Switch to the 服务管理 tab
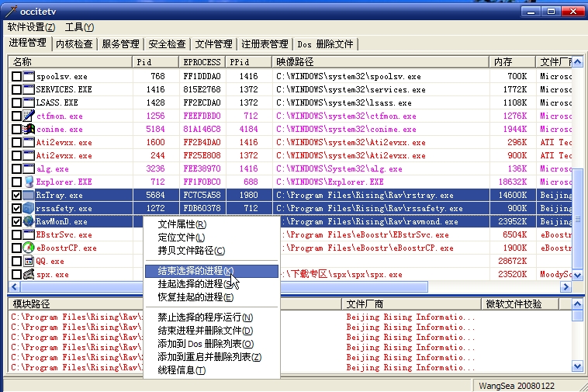Viewport: 588px width, 392px height. click(x=120, y=44)
